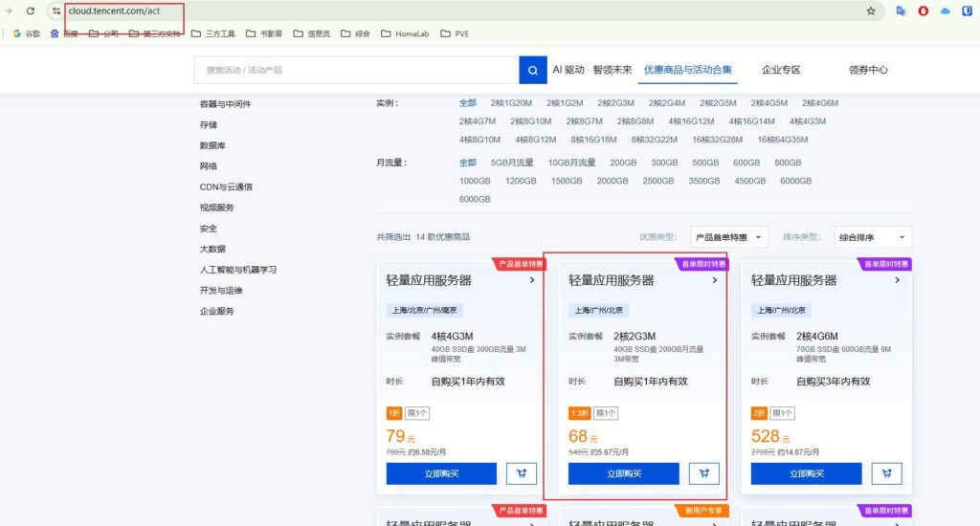Filter 实例 by 2核1G20M

tap(511, 103)
